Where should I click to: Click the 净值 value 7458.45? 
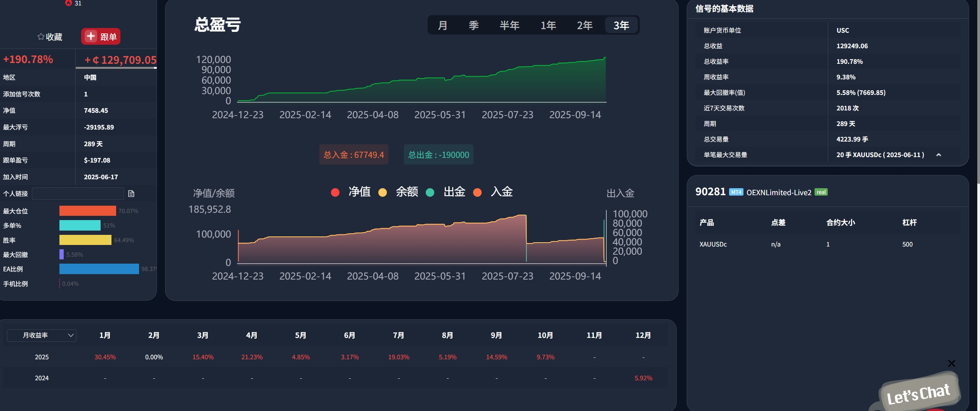click(x=96, y=110)
